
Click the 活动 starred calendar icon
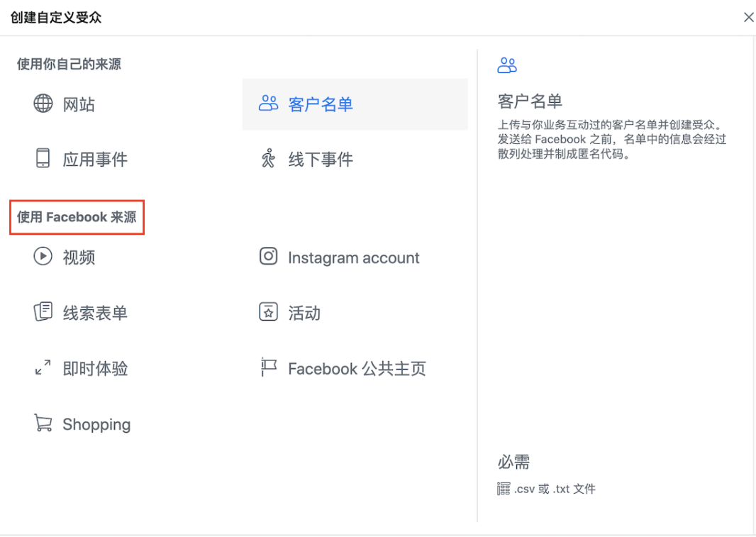pos(268,312)
